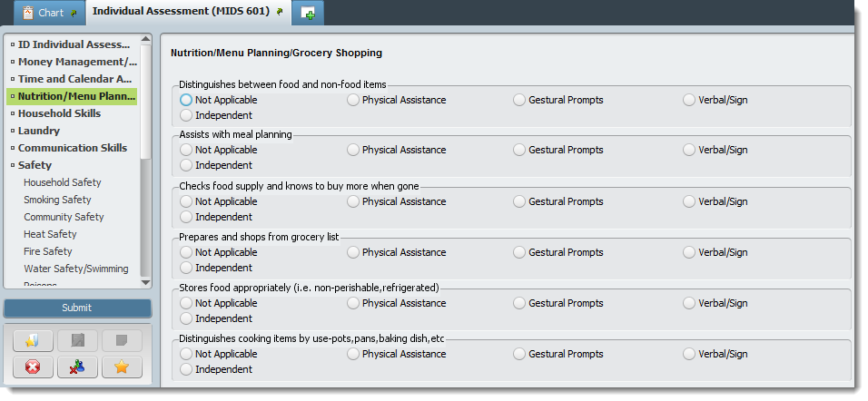Click the red octagon cancel icon button

coord(33,367)
